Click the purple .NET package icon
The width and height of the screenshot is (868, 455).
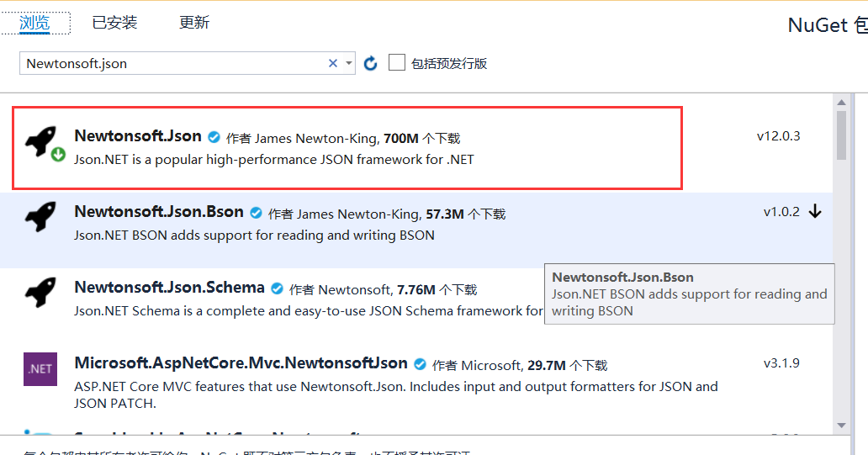pyautogui.click(x=40, y=368)
